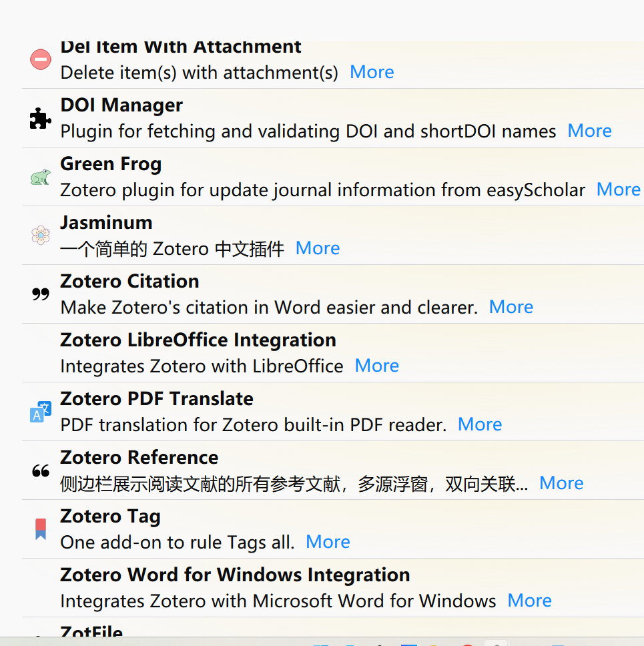
Task: Click the flower icon next to Jasminum
Action: point(40,235)
